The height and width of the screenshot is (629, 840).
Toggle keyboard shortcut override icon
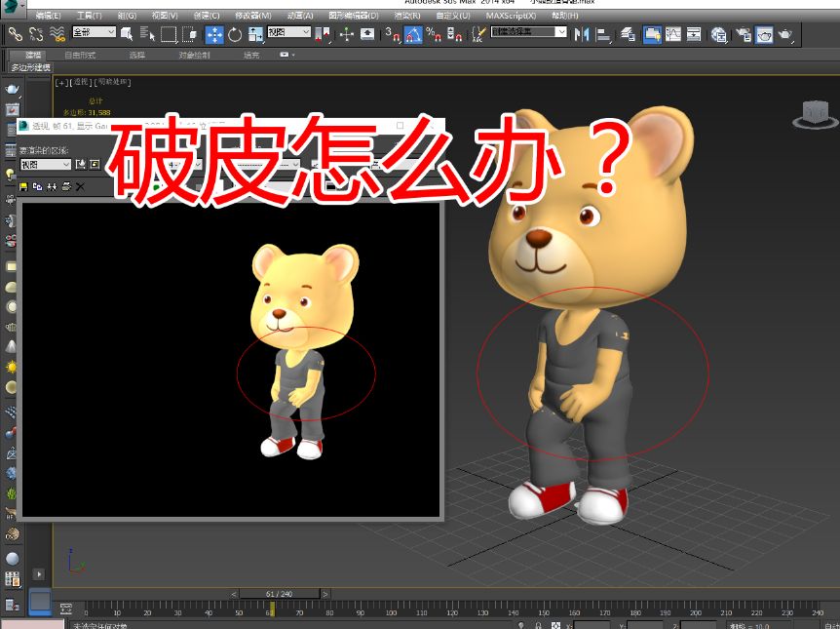coord(367,34)
